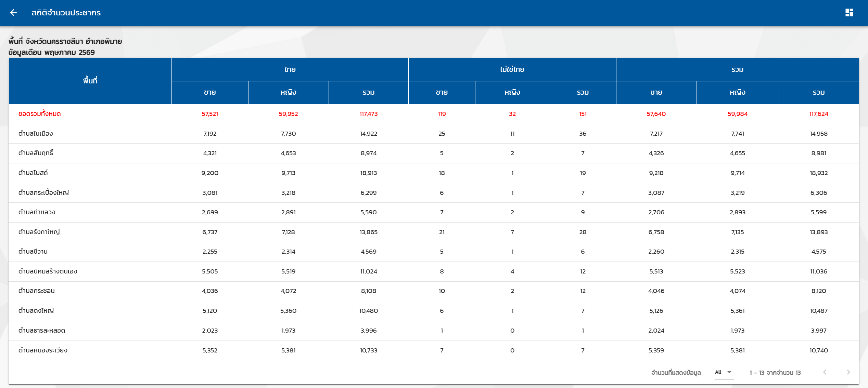Select the ตำบลนิคมสร้างตนเอง row

(x=434, y=271)
